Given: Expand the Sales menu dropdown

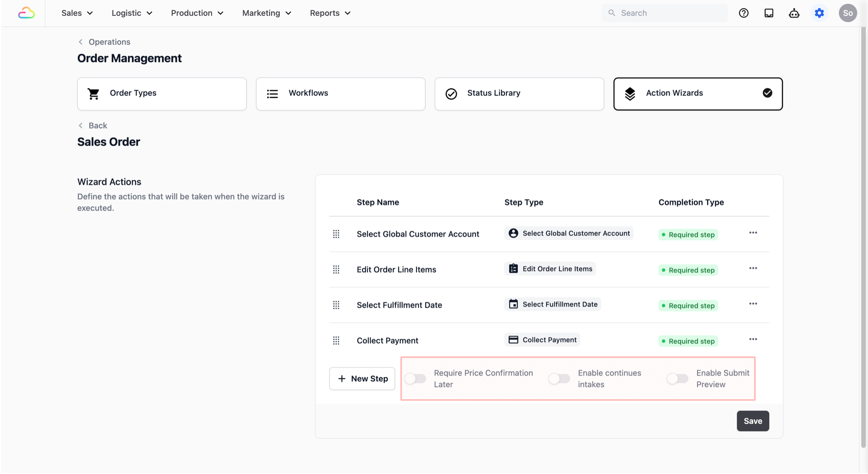Looking at the screenshot, I should (x=77, y=13).
